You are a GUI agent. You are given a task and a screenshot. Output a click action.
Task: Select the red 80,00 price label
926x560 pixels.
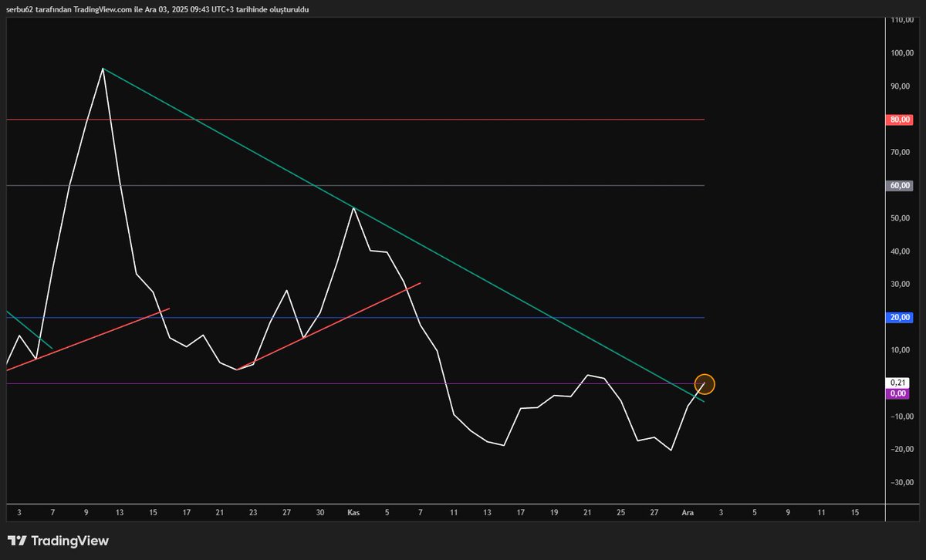pyautogui.click(x=901, y=120)
